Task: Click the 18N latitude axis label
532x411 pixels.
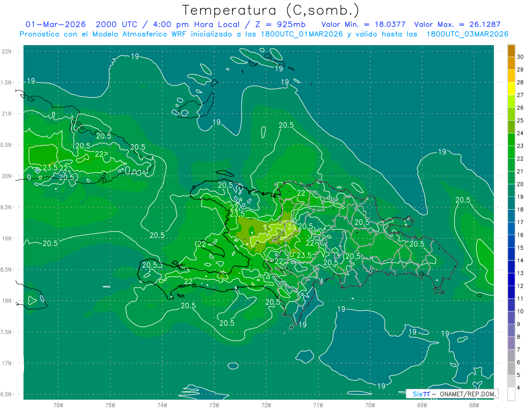Action: pyautogui.click(x=8, y=301)
